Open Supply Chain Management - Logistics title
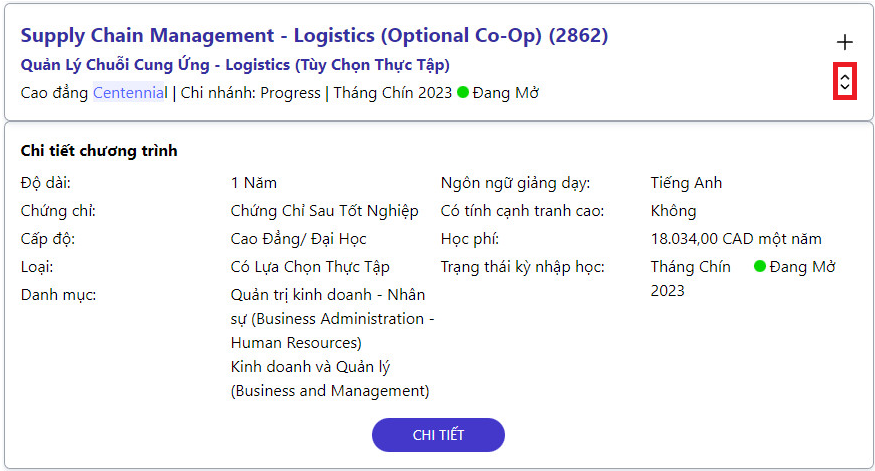 (x=314, y=36)
